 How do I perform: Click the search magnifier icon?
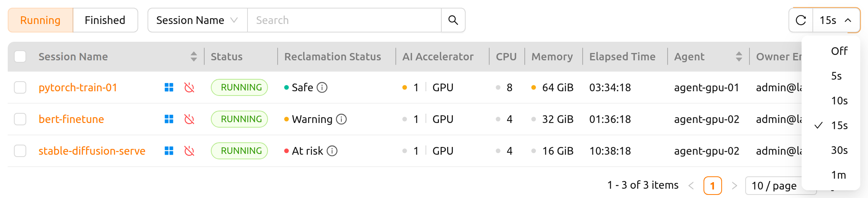pos(453,20)
